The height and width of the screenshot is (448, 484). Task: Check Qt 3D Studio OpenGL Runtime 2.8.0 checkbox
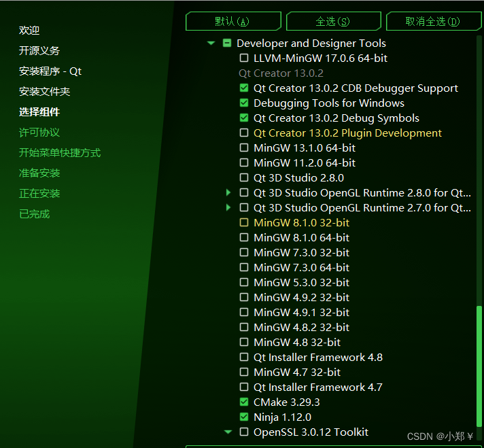point(244,192)
